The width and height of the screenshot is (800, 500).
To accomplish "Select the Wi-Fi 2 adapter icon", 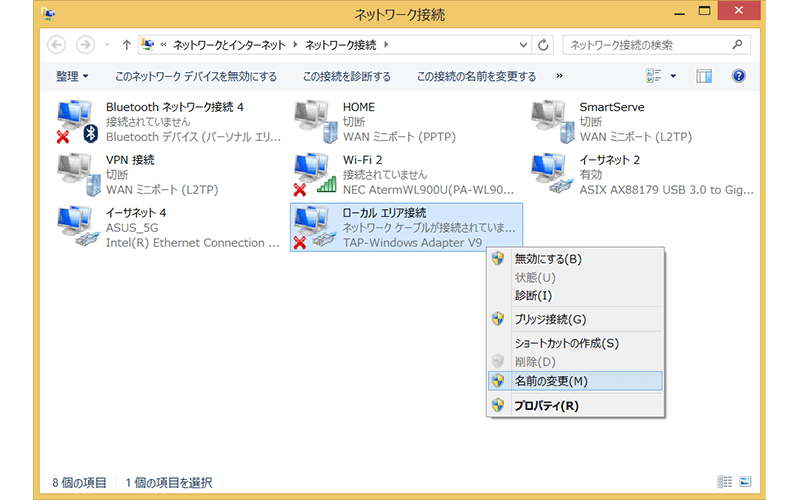I will (314, 174).
